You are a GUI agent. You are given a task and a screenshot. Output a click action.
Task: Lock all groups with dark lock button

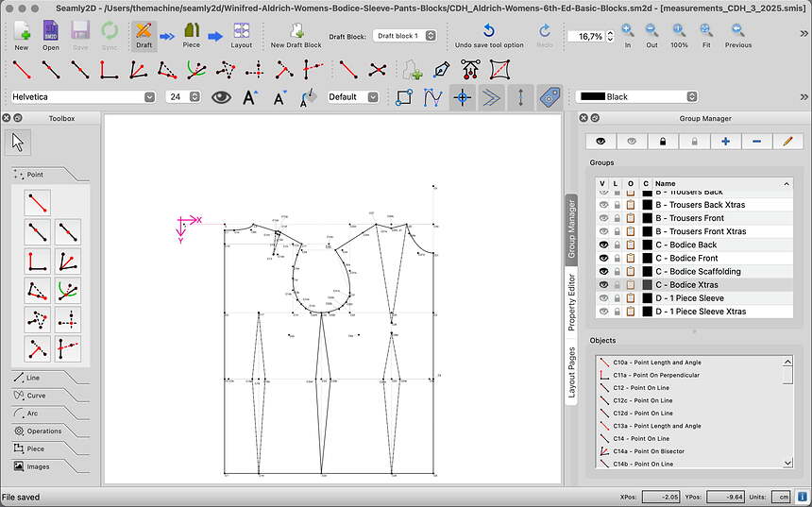tap(663, 141)
